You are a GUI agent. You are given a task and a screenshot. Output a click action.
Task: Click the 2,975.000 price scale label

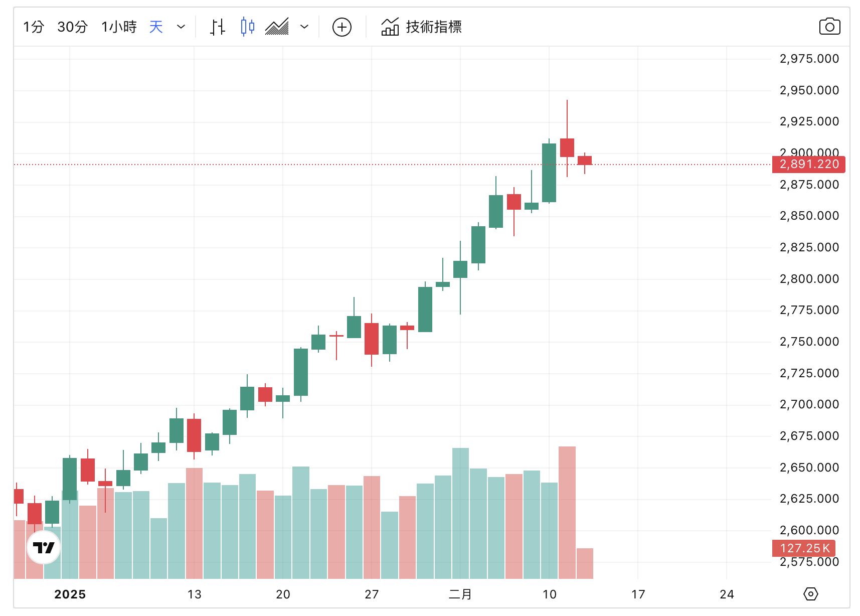tap(809, 59)
